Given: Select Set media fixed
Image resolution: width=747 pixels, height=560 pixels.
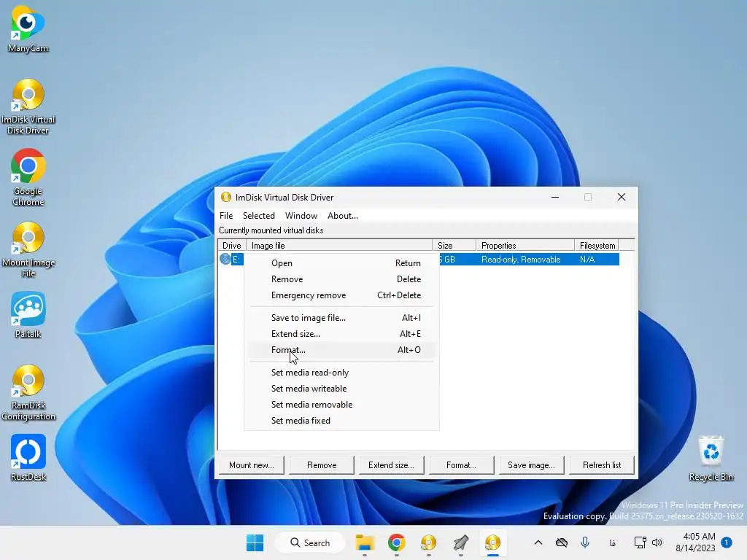Looking at the screenshot, I should point(341,421).
